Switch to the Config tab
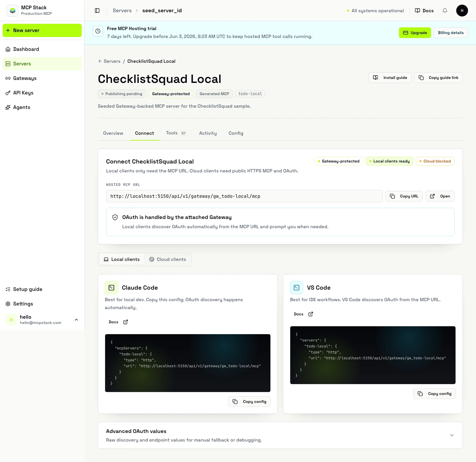476x462 pixels. tap(236, 133)
